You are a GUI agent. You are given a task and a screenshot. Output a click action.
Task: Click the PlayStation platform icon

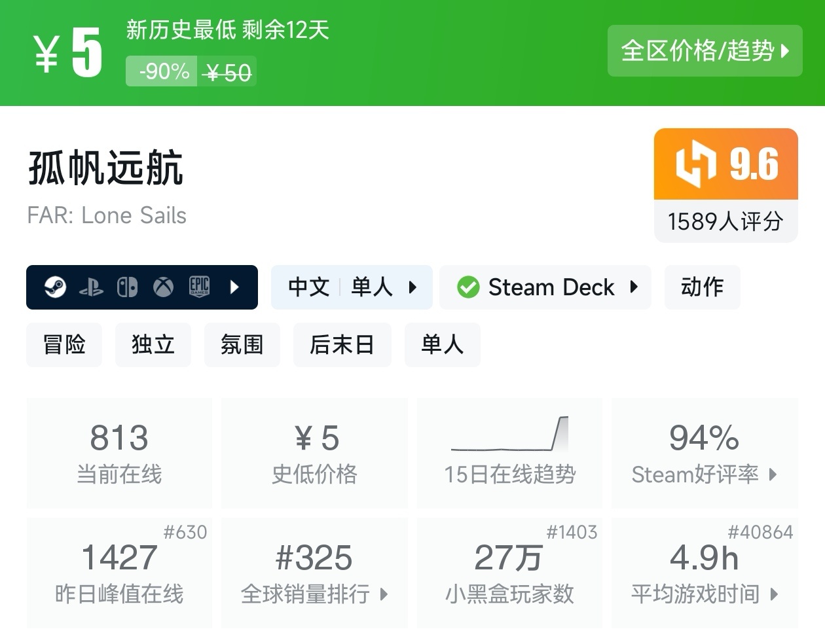click(x=91, y=287)
